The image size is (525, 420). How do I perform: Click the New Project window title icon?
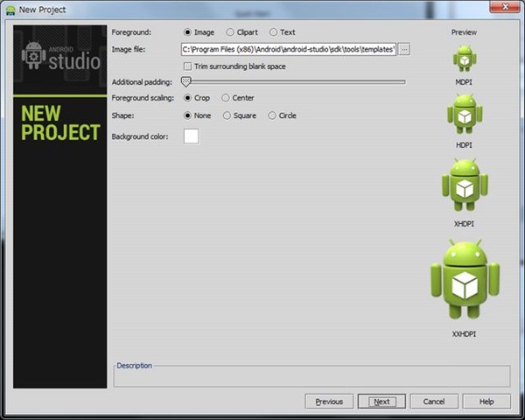(x=9, y=8)
